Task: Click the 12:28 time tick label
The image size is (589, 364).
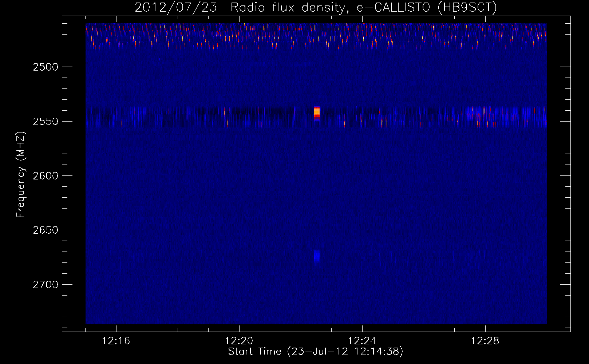Action: [485, 341]
